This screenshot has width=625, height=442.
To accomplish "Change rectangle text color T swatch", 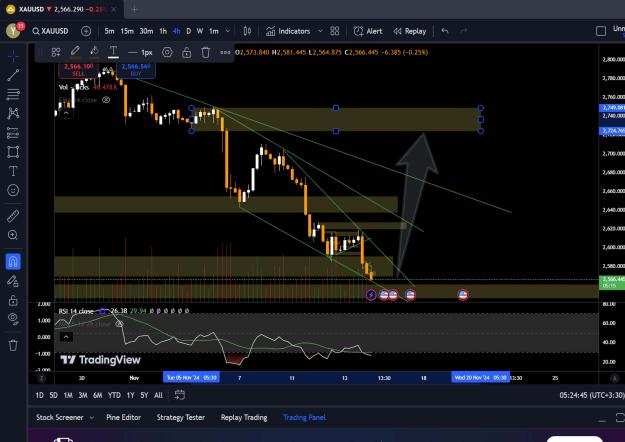I will tap(113, 52).
